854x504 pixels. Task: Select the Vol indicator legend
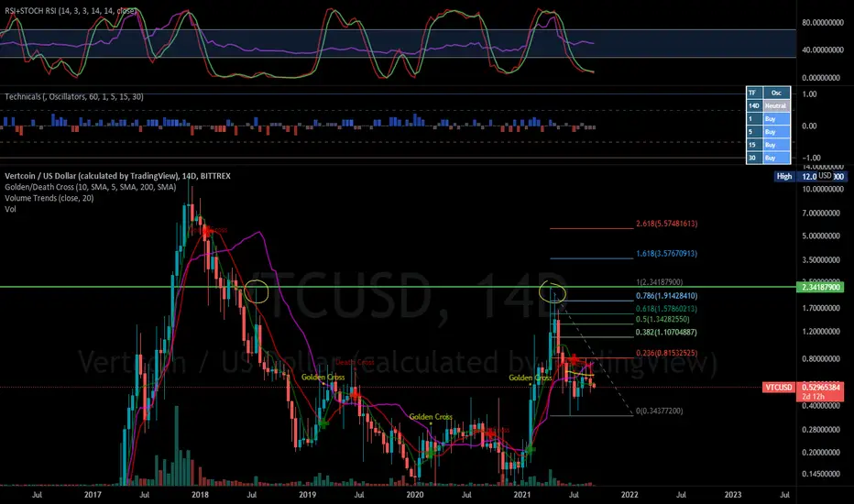[10, 209]
